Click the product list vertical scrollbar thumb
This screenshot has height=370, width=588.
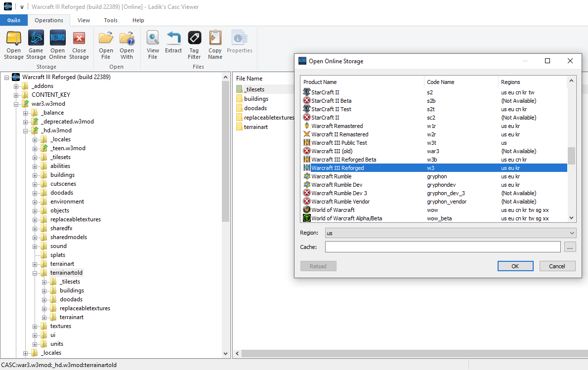[571, 156]
